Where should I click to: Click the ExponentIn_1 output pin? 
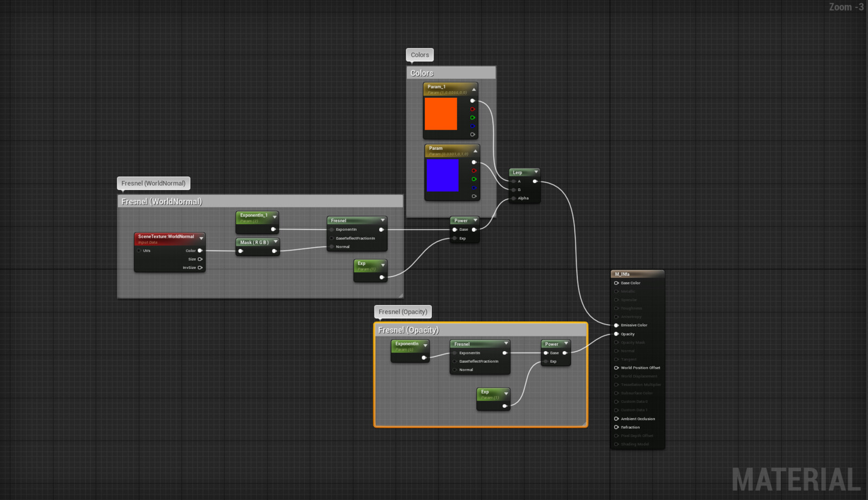coord(273,229)
